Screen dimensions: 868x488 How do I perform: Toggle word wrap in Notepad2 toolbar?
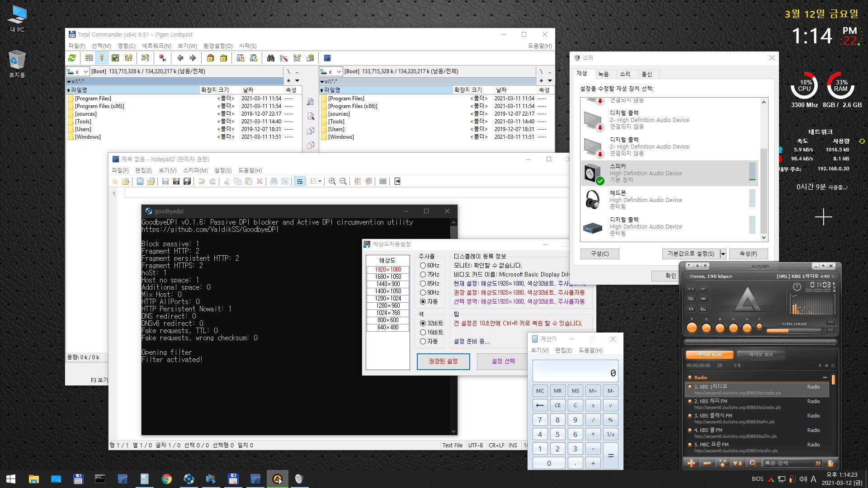(x=299, y=181)
